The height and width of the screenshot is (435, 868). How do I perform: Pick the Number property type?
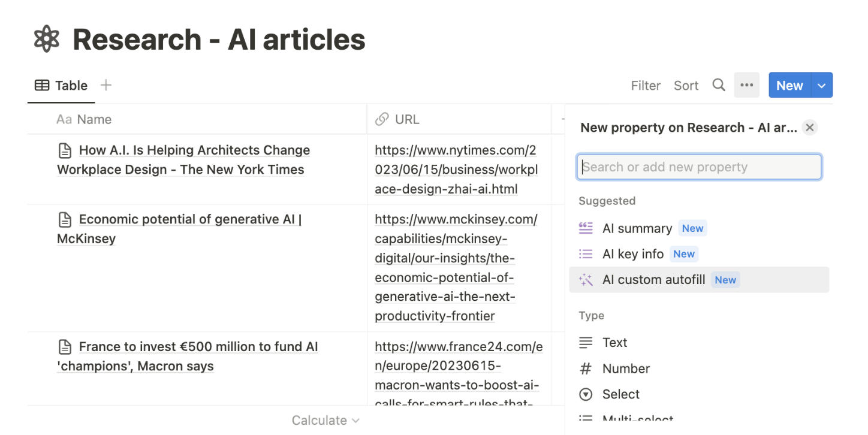626,368
